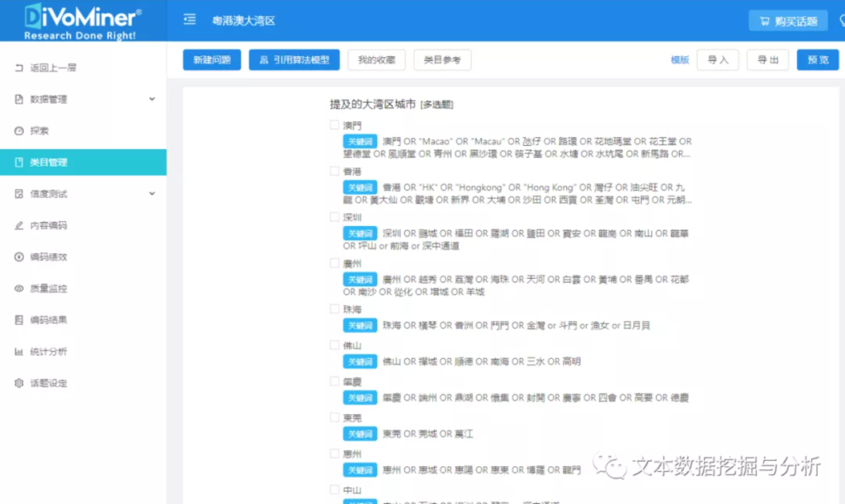Click the 关键词 tag under 香港
This screenshot has width=845, height=504.
pyautogui.click(x=360, y=187)
